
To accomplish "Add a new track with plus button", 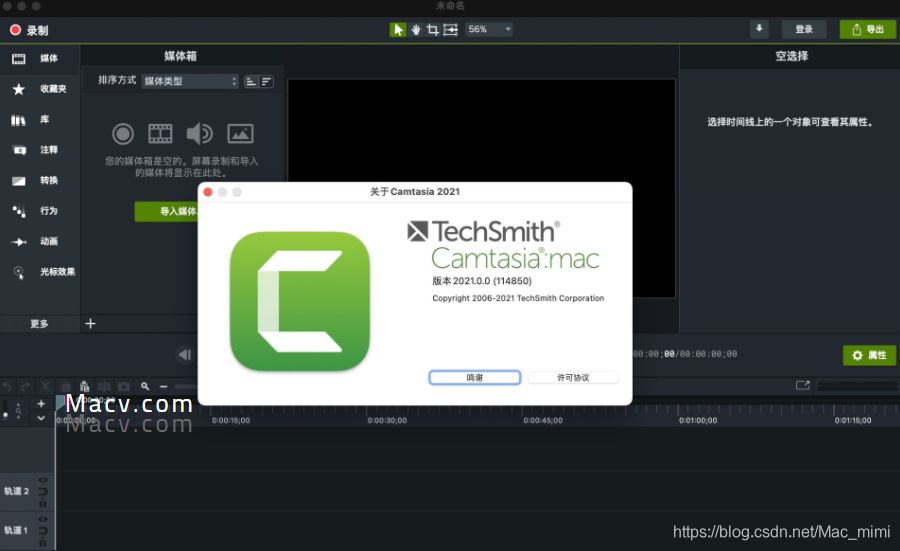I will 41,403.
